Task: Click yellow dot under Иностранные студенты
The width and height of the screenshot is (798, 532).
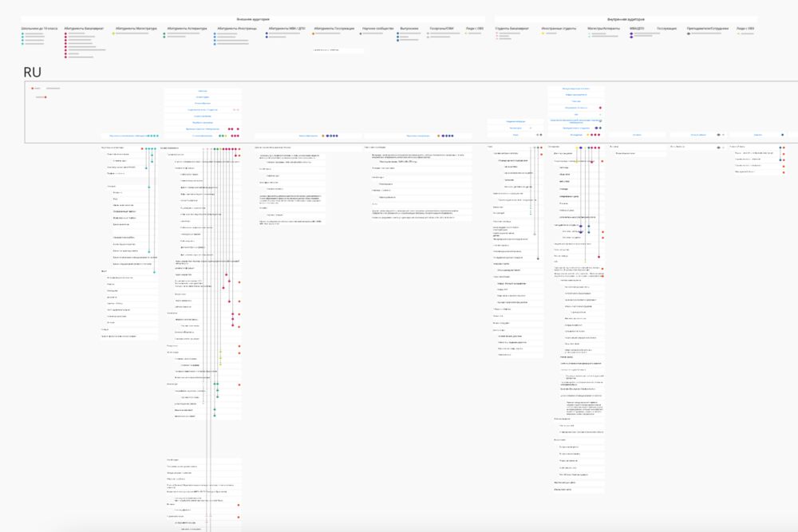Action: 543,33
